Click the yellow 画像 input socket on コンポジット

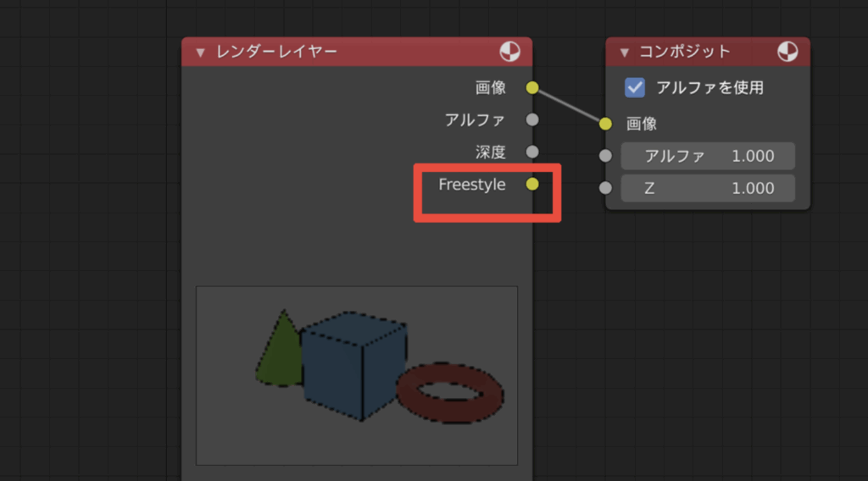tap(605, 124)
